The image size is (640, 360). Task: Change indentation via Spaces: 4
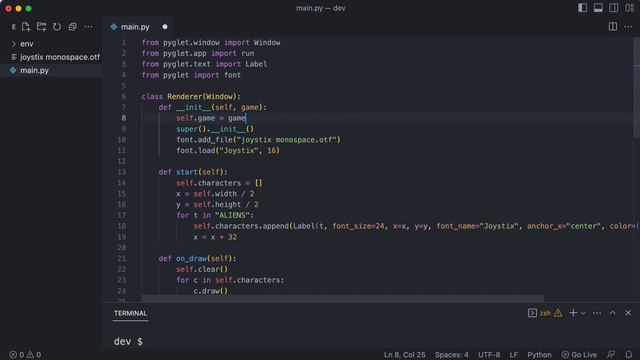pos(451,355)
